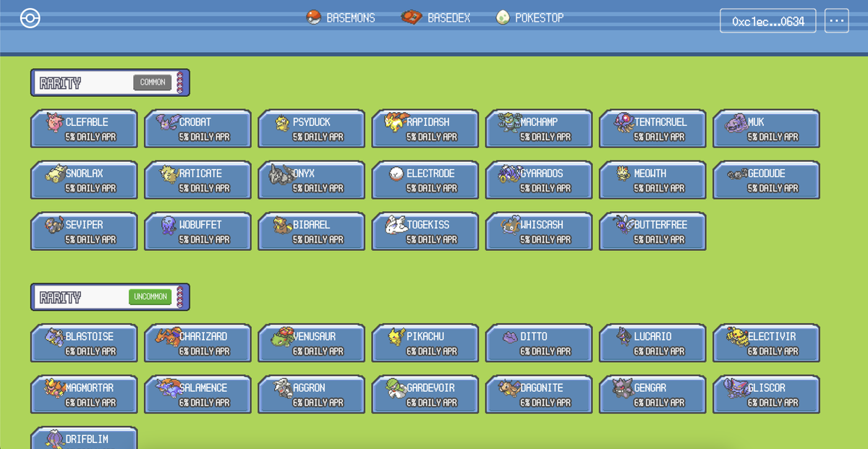Viewport: 868px width, 449px height.
Task: Click the Magmortar sprite icon
Action: 55,388
